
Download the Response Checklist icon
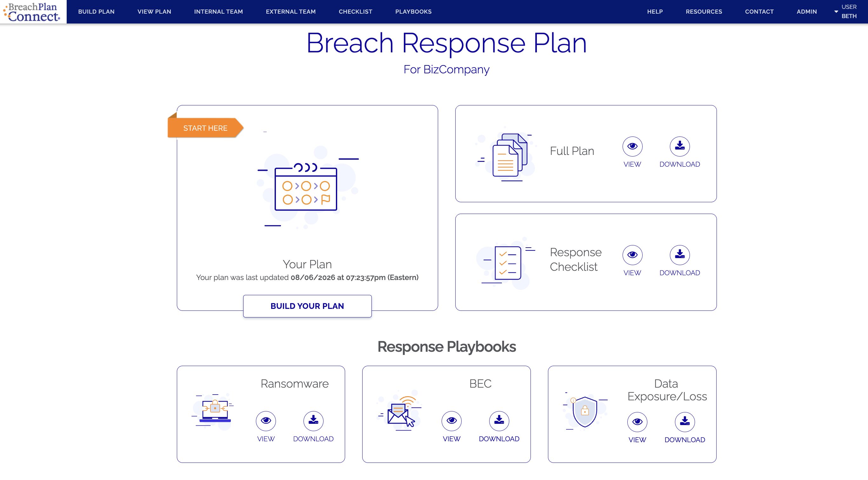pos(680,255)
